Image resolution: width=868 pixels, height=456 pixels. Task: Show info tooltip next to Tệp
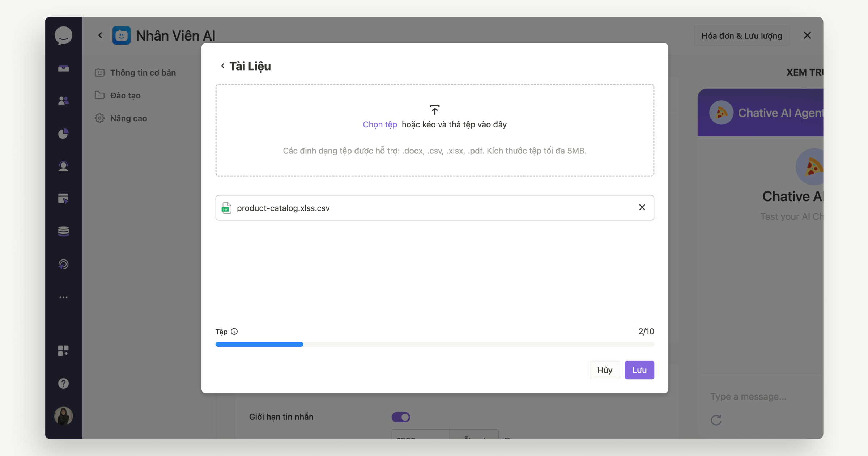[234, 332]
